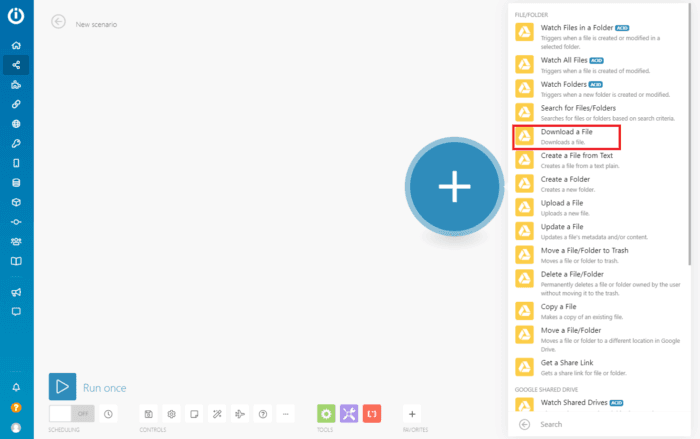Image resolution: width=700 pixels, height=439 pixels.
Task: Select Create a File from Text module
Action: coord(598,160)
